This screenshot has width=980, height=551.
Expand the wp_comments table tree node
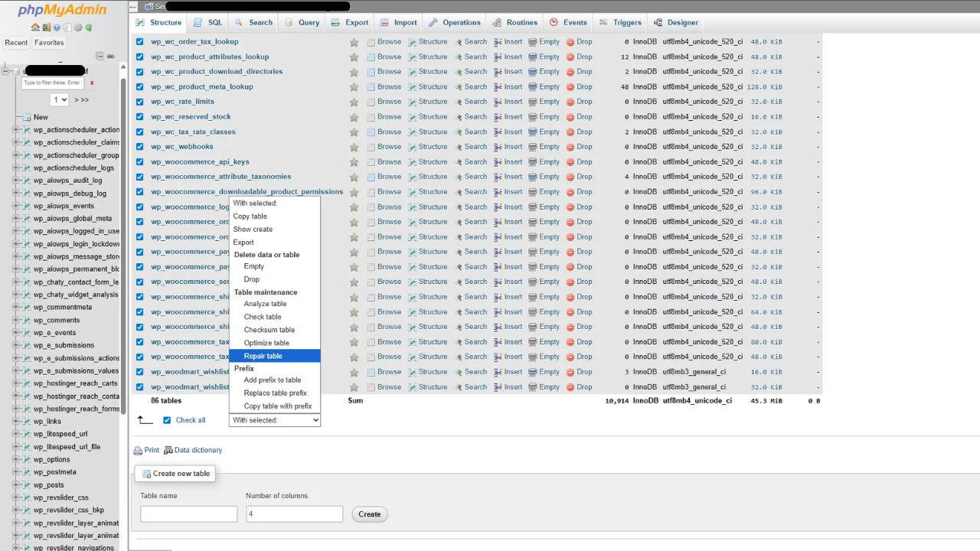[16, 320]
